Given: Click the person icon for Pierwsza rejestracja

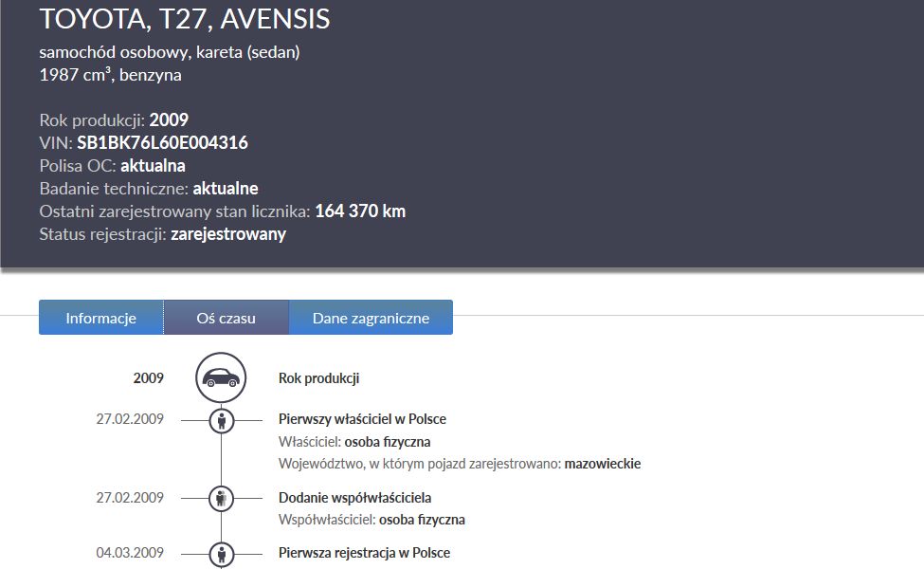Looking at the screenshot, I should [222, 554].
